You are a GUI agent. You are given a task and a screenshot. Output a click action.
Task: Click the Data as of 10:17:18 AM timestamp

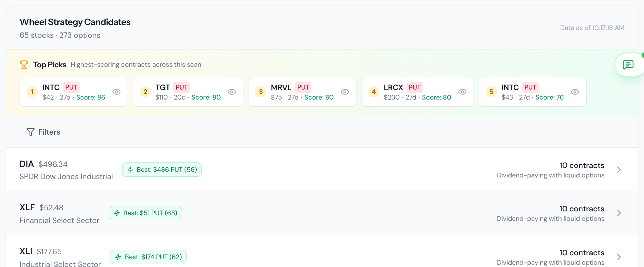coord(592,28)
